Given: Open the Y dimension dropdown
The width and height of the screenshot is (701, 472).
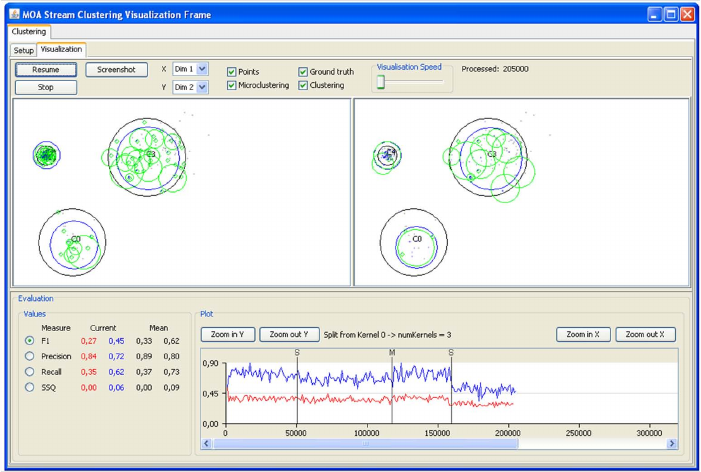Looking at the screenshot, I should coord(202,87).
